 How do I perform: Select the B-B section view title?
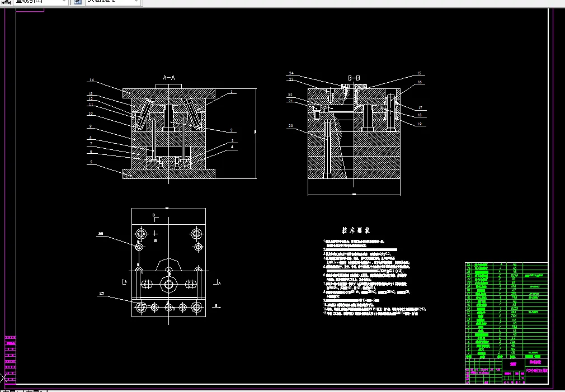coord(354,78)
